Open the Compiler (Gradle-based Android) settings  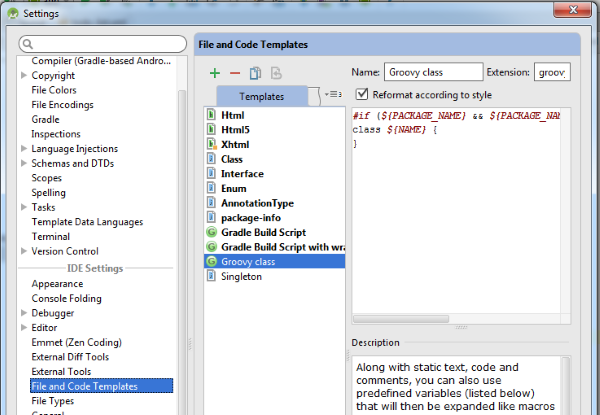click(101, 61)
